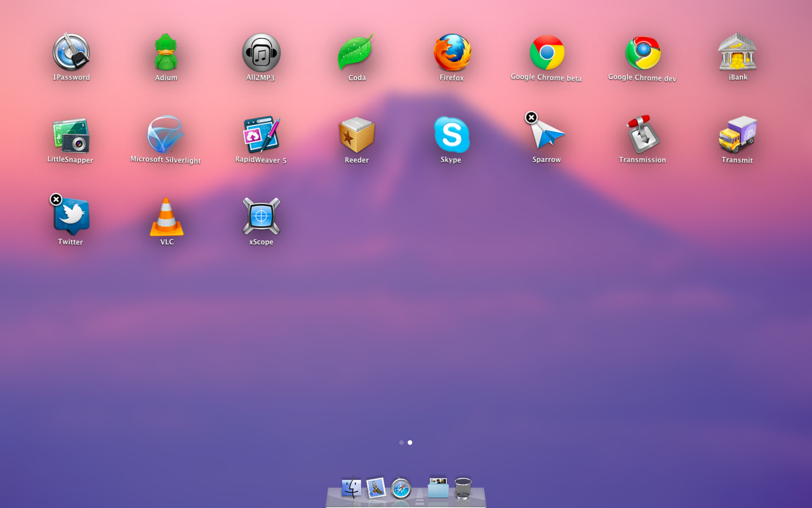Open the All2MP3 headphone icon

click(x=261, y=52)
